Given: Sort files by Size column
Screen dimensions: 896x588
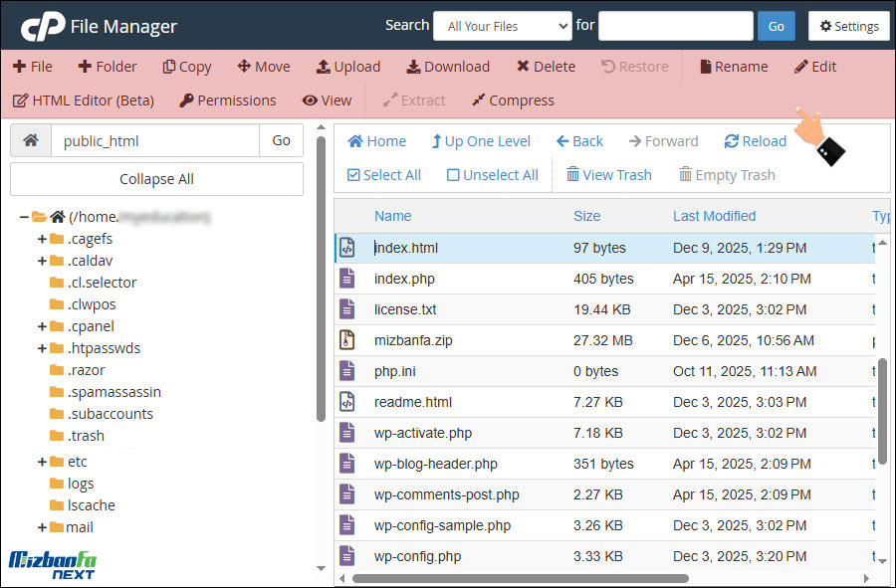Looking at the screenshot, I should click(x=586, y=216).
